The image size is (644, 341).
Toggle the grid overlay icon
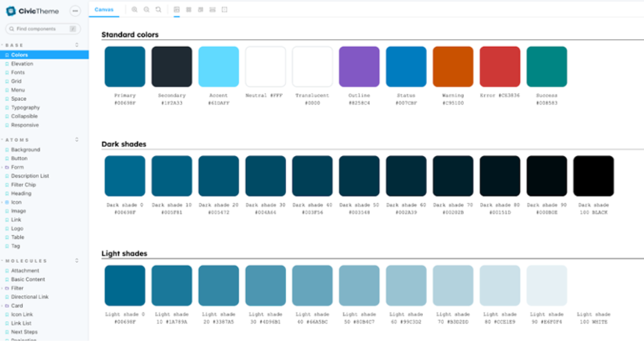click(189, 9)
